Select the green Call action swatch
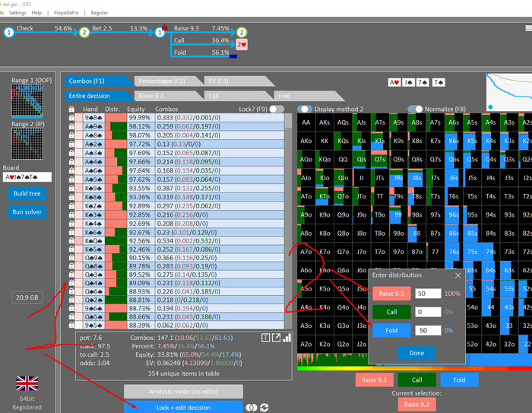Image resolution: width=532 pixels, height=413 pixels. (416, 380)
